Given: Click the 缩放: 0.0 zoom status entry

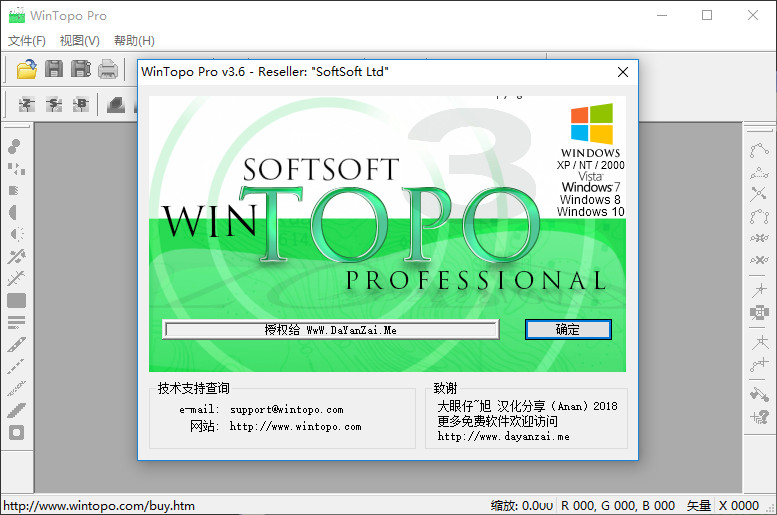Looking at the screenshot, I should pos(522,506).
